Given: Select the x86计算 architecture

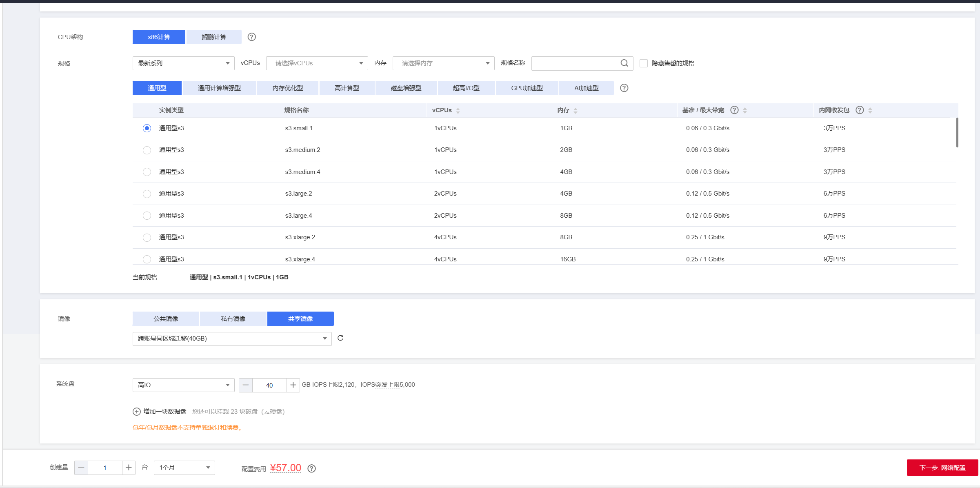Looking at the screenshot, I should pos(159,37).
